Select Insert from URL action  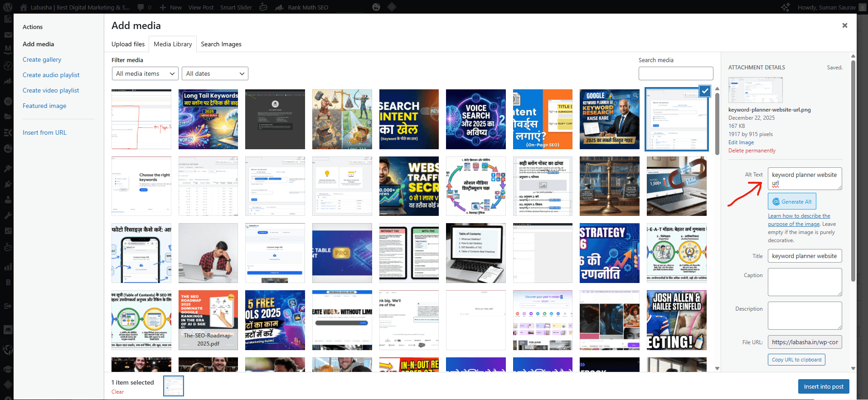(x=44, y=132)
